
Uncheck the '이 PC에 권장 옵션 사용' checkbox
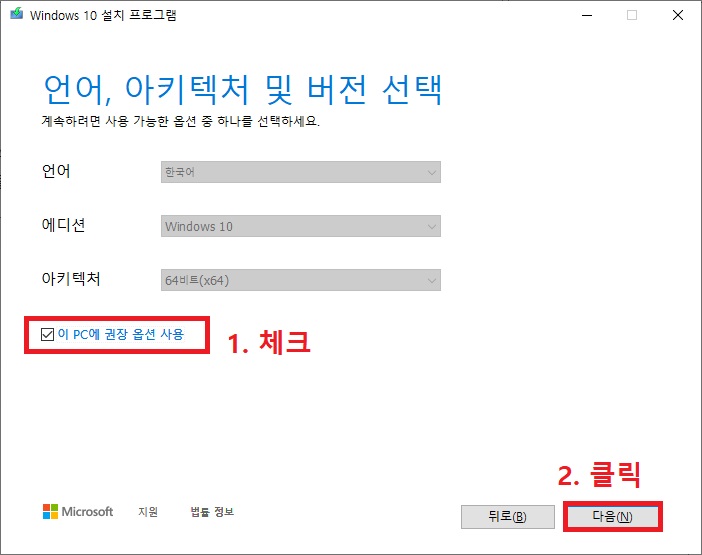point(47,334)
